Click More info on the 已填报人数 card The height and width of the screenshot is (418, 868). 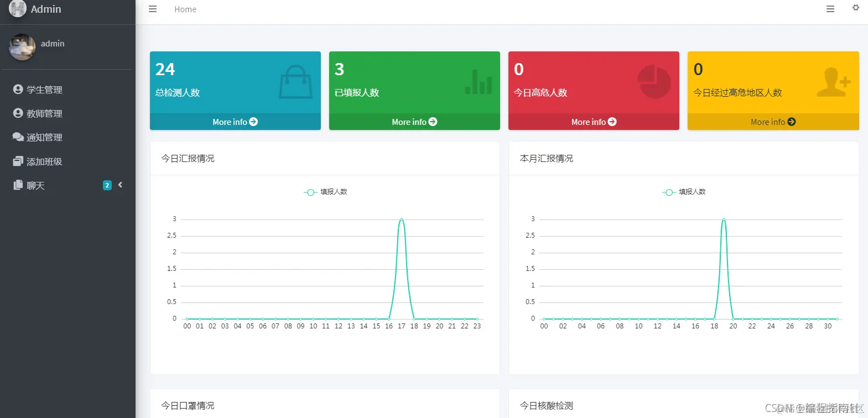[414, 122]
